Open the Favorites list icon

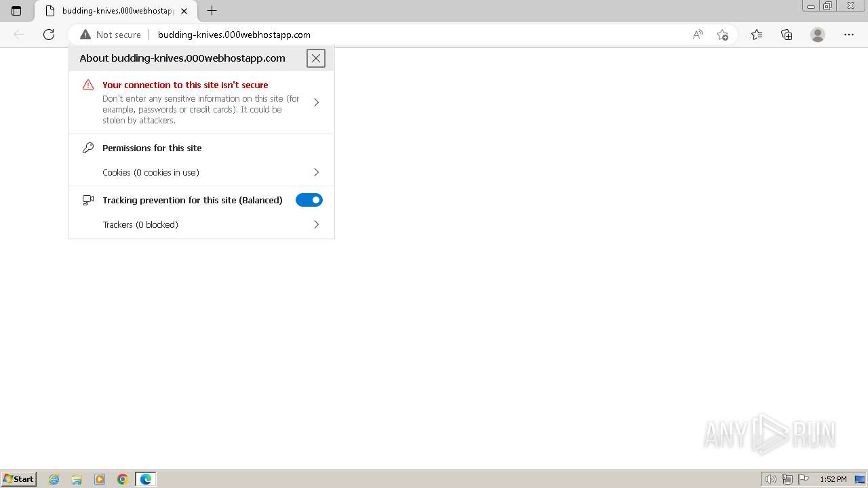(757, 35)
